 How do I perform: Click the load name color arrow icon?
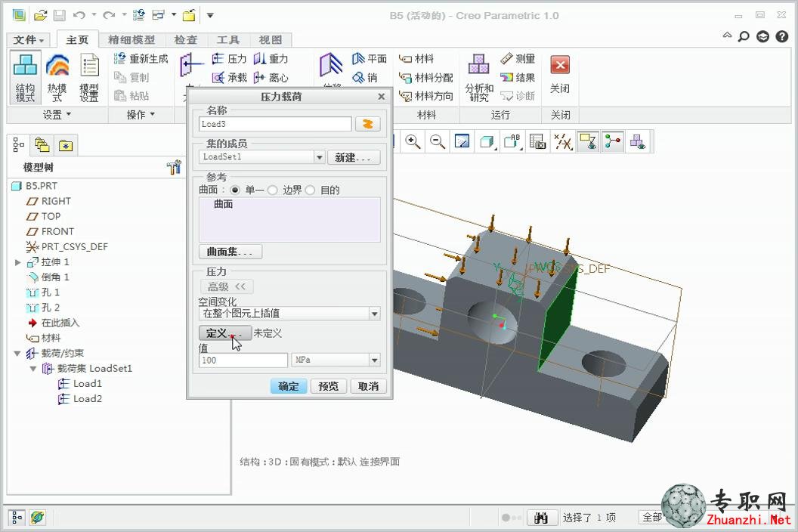(x=367, y=124)
